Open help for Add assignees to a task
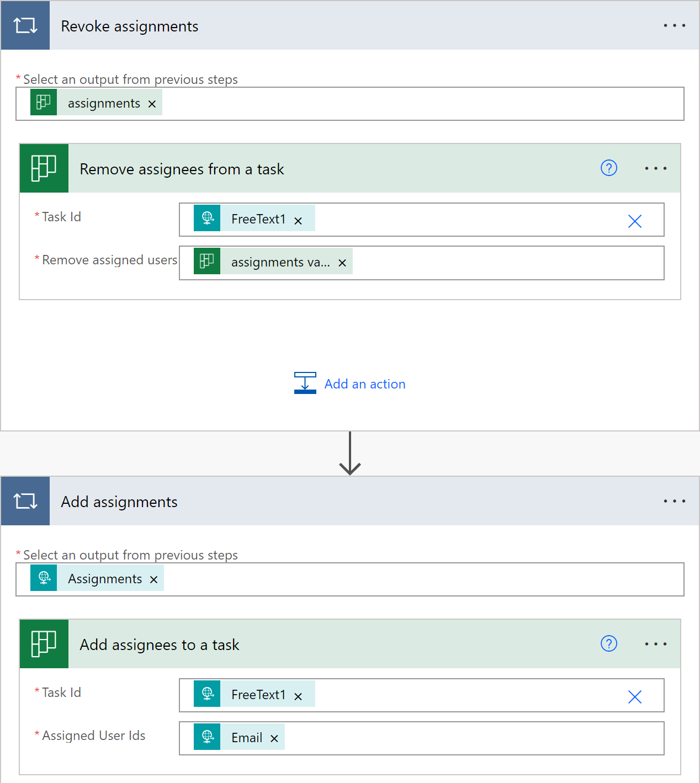 (x=608, y=644)
